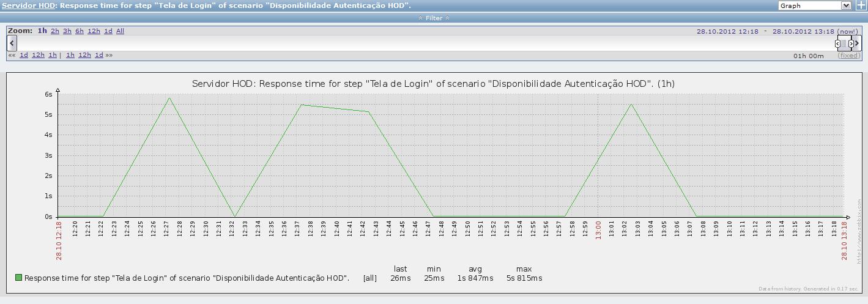Move back 12h via link after ««

(x=38, y=55)
